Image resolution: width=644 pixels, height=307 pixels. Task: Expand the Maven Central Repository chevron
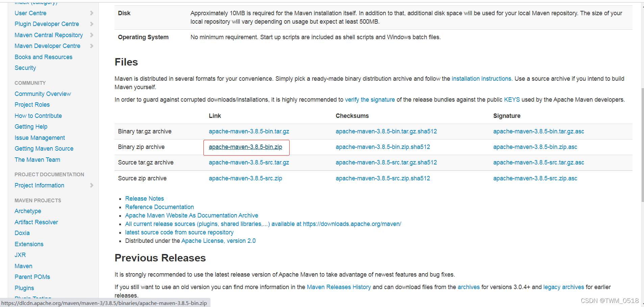click(x=92, y=35)
